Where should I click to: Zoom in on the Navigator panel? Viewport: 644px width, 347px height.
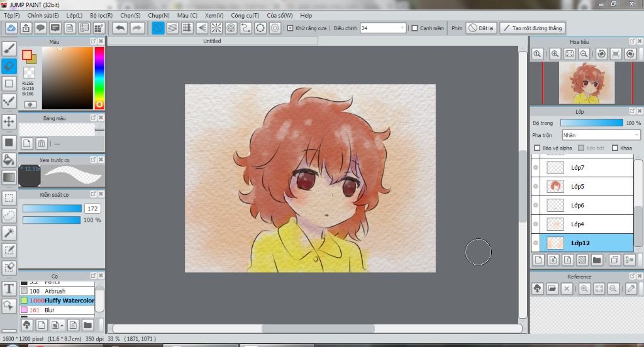pyautogui.click(x=555, y=54)
